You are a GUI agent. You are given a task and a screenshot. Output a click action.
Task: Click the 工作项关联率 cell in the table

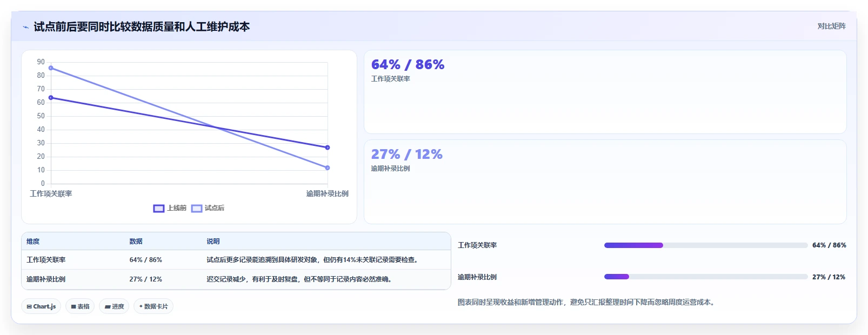(x=46, y=260)
